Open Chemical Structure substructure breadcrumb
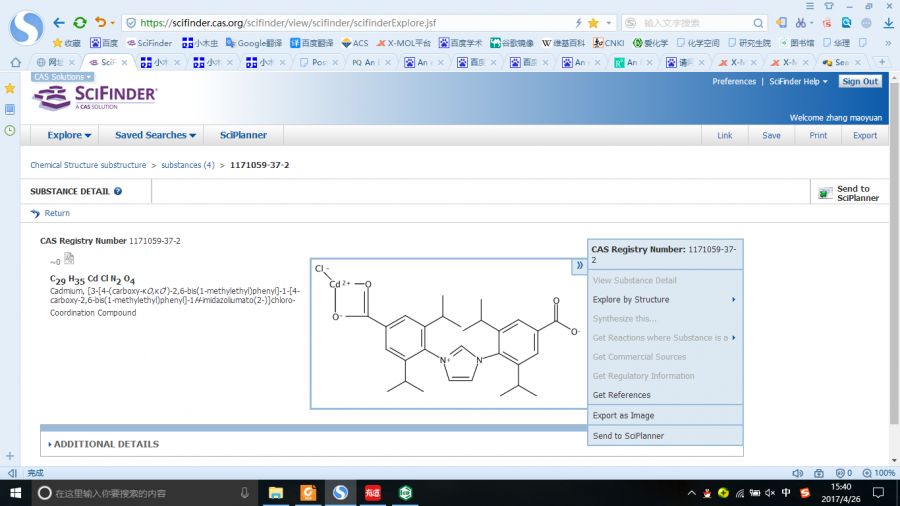The image size is (900, 506). pyautogui.click(x=88, y=165)
